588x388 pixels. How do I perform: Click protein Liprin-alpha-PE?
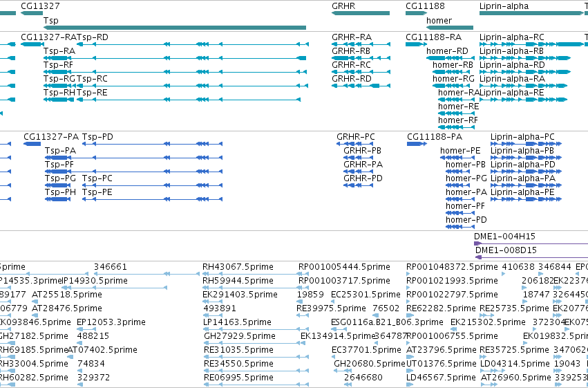pos(522,192)
